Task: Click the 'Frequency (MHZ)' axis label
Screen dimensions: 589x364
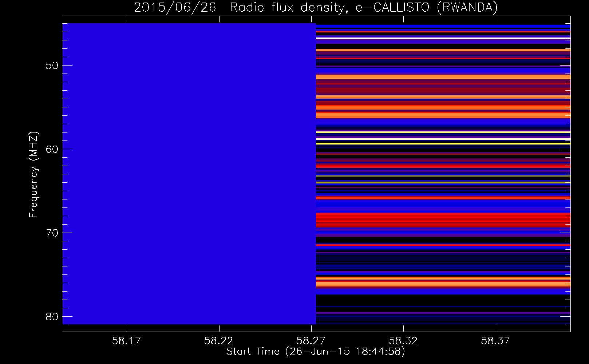Action: [x=33, y=175]
